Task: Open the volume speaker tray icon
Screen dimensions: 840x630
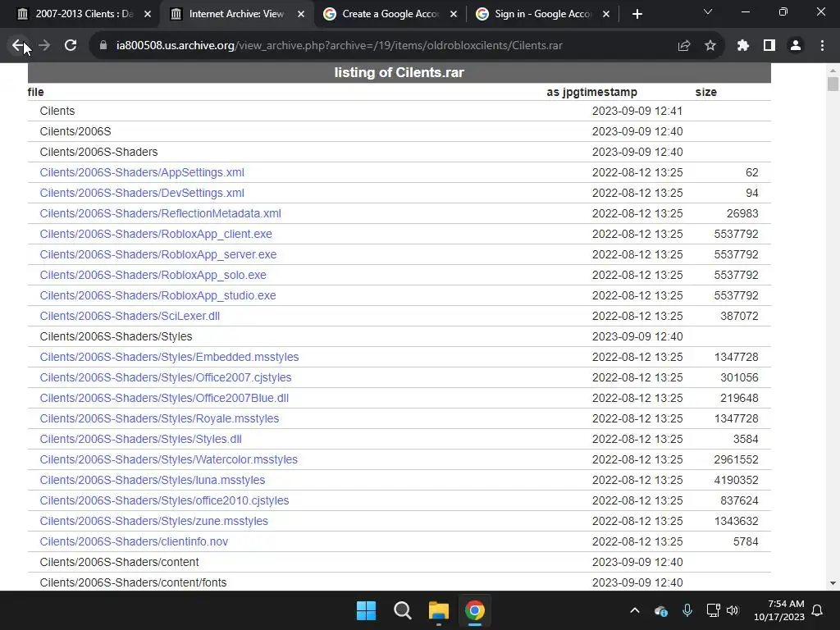Action: (x=733, y=610)
